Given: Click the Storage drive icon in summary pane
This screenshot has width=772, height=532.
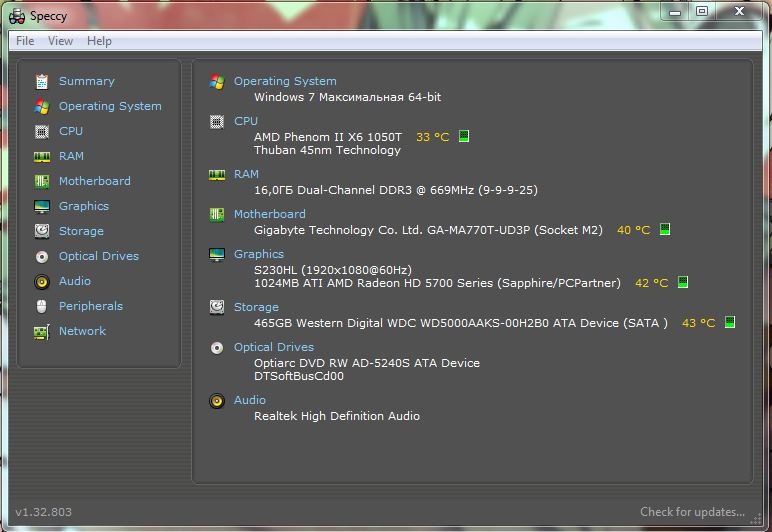Looking at the screenshot, I should (217, 308).
